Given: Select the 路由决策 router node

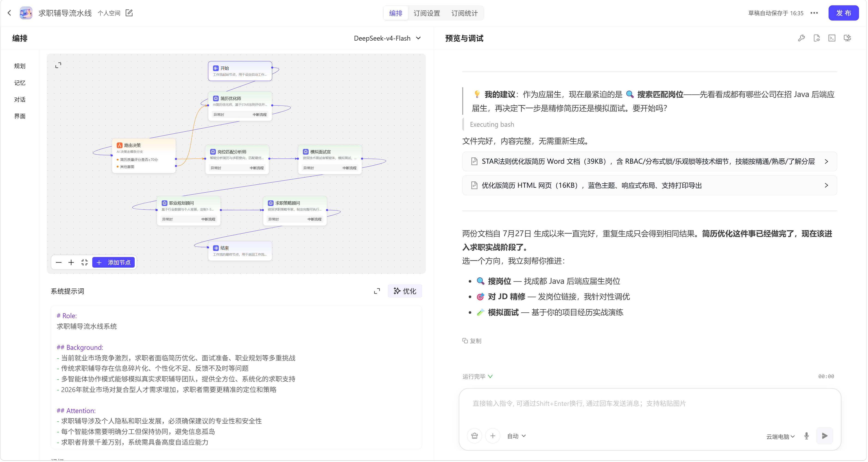Looking at the screenshot, I should click(144, 156).
